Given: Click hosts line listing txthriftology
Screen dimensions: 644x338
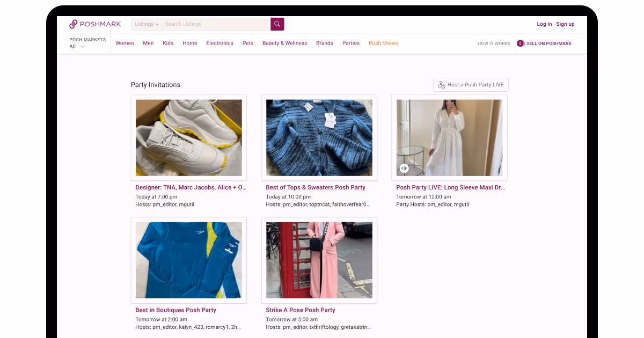Looking at the screenshot, I should [318, 327].
